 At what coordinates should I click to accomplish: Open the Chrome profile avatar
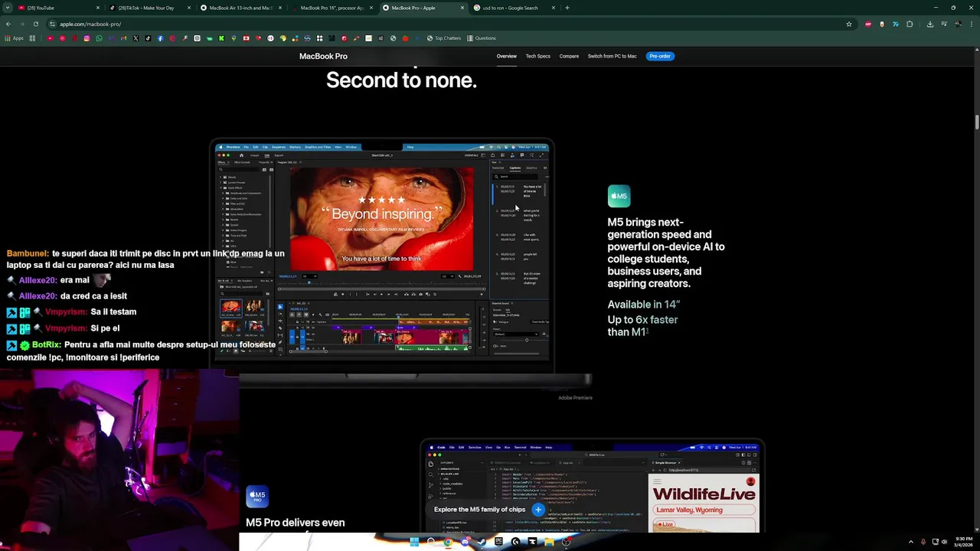click(958, 24)
